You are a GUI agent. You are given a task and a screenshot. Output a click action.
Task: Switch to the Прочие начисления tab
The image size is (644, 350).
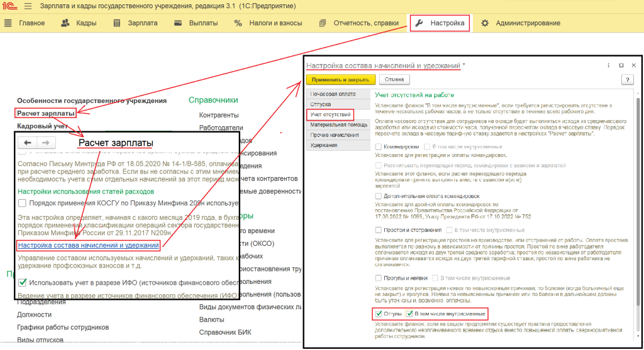(x=338, y=135)
